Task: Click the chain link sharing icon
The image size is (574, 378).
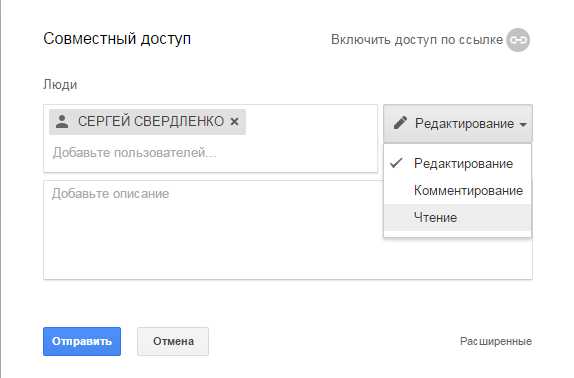Action: tap(518, 40)
